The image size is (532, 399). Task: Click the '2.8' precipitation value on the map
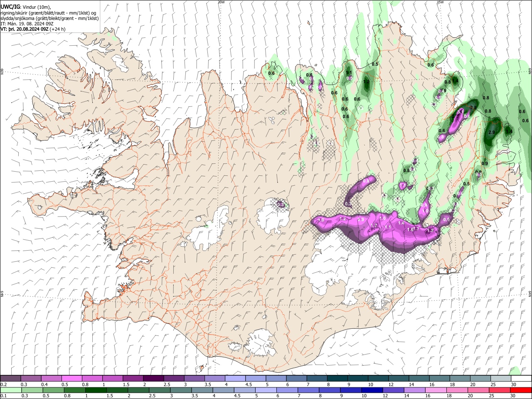pos(473,108)
